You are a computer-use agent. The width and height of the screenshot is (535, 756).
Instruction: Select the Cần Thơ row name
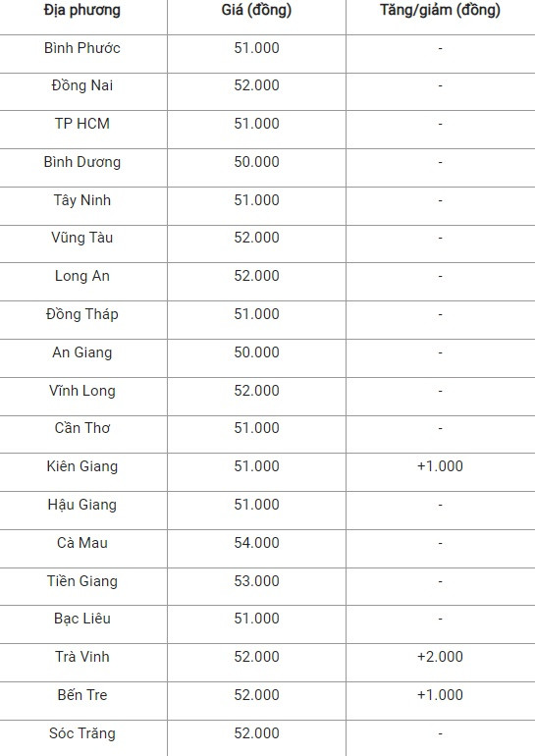coord(81,428)
